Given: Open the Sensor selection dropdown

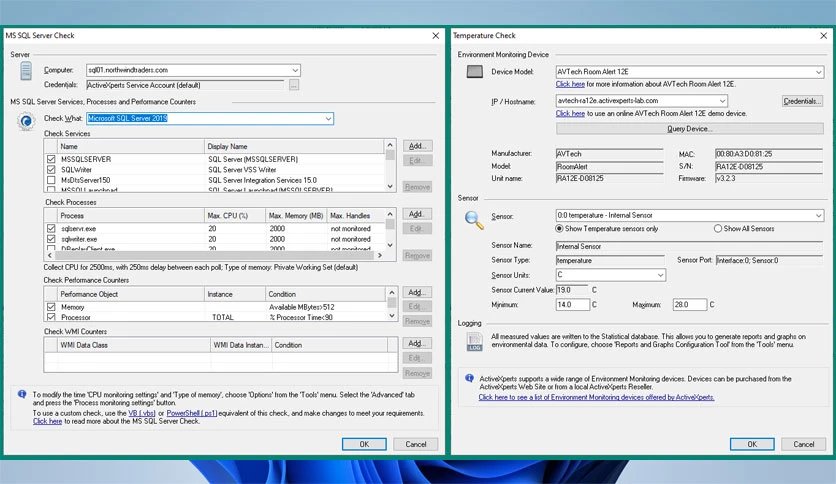Looking at the screenshot, I should pos(818,215).
